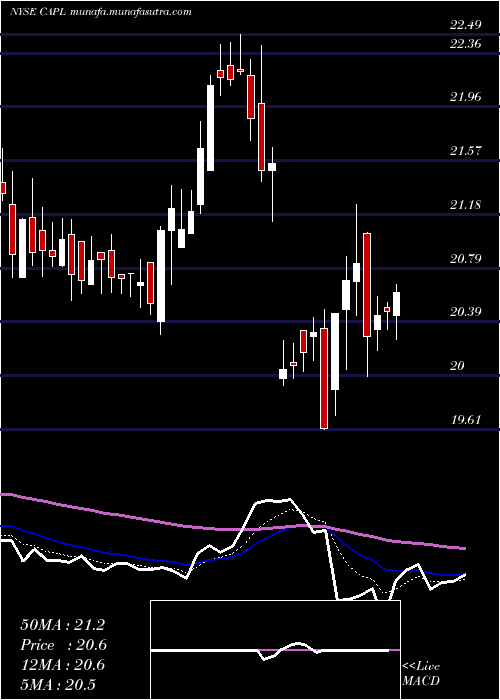Click the 12MA : 20.6 readout

click(x=62, y=665)
